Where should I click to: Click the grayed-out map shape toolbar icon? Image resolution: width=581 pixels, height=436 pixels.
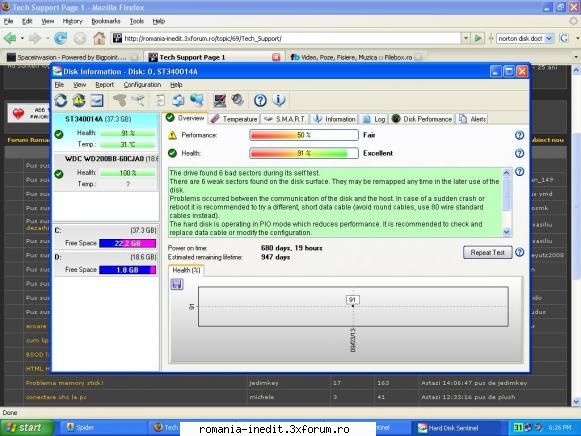[x=119, y=100]
